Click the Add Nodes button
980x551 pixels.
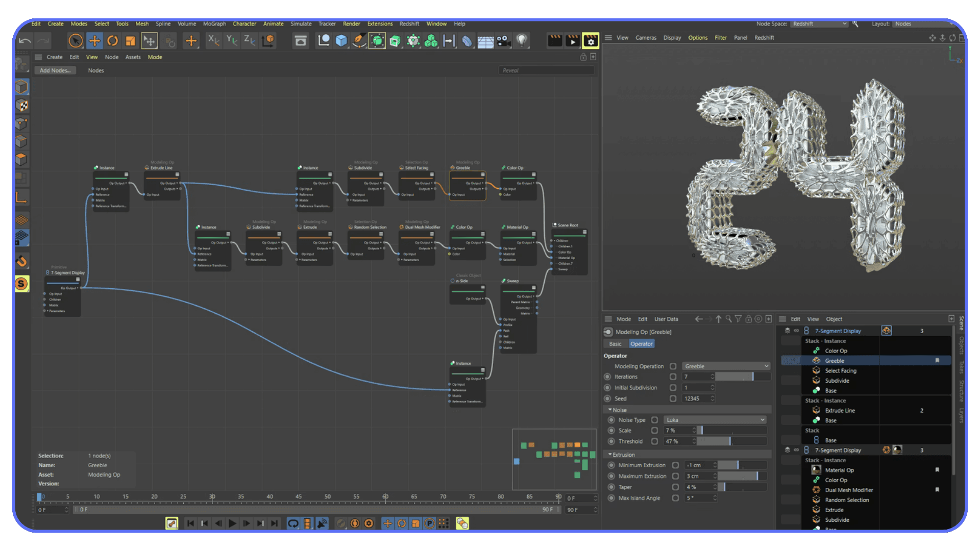(55, 70)
